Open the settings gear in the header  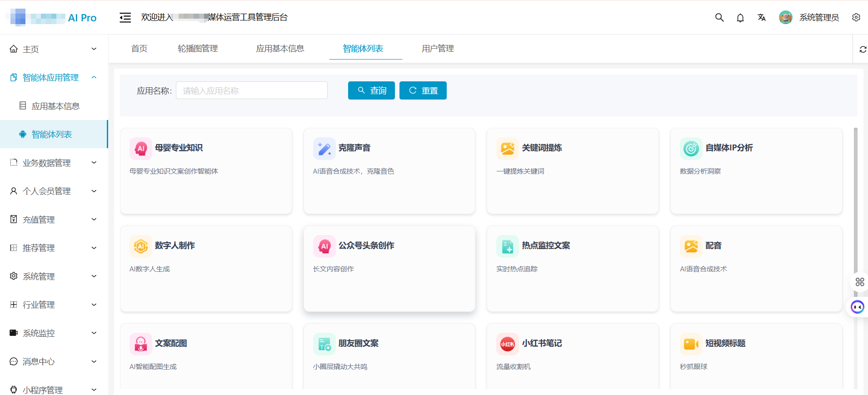point(856,17)
